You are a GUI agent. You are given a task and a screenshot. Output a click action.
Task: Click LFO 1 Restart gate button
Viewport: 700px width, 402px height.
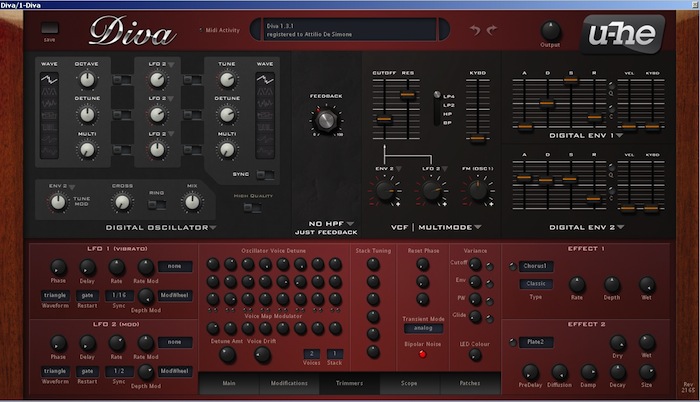pyautogui.click(x=88, y=295)
